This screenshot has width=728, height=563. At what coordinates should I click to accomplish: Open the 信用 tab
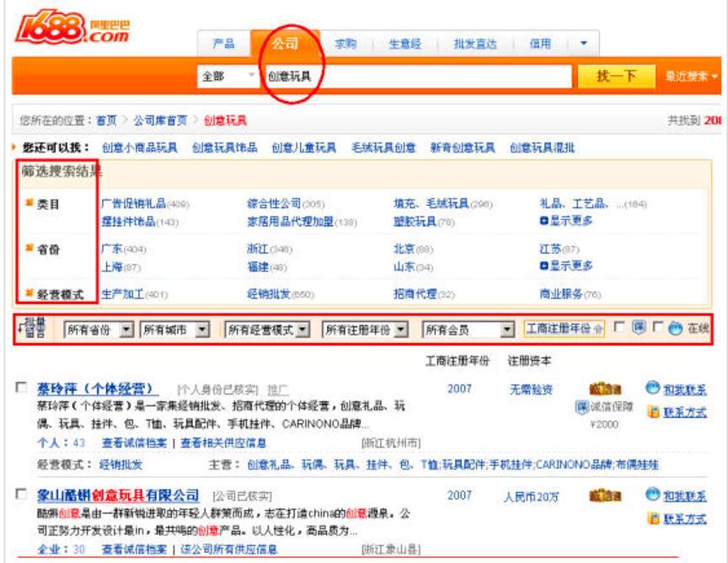(x=540, y=44)
